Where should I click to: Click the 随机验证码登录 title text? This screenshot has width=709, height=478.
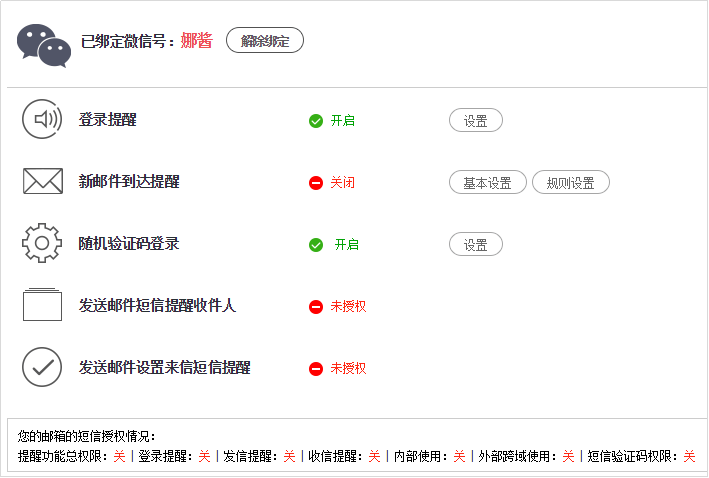[129, 243]
